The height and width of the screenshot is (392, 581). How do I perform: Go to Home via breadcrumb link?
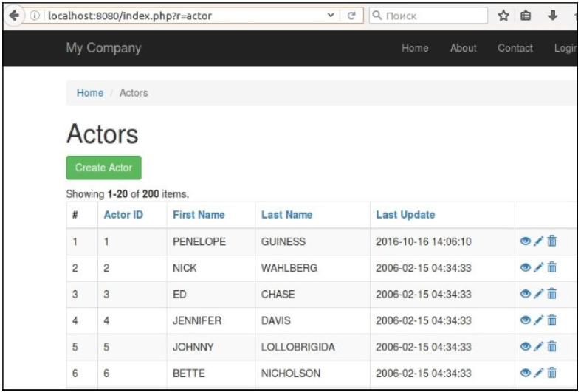pyautogui.click(x=90, y=93)
